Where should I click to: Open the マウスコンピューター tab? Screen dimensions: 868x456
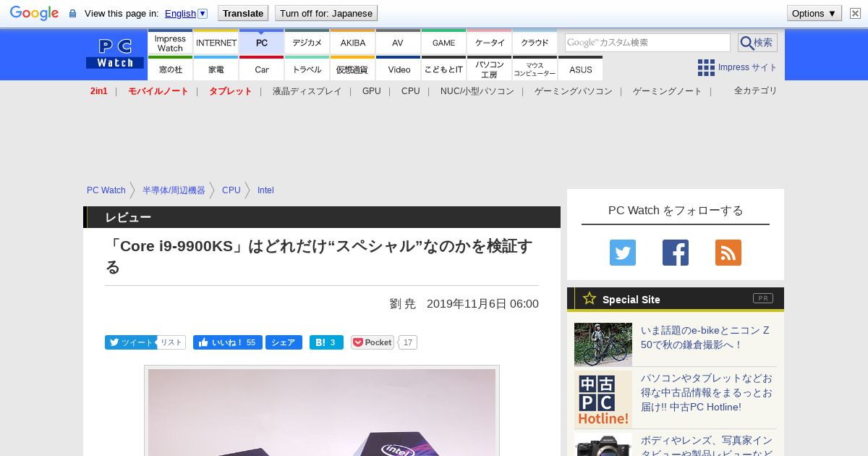click(535, 69)
